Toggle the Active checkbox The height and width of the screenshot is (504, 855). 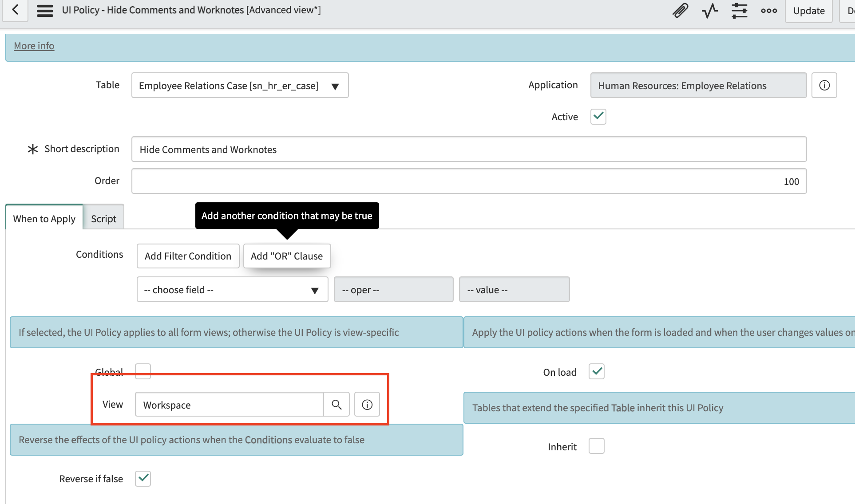coord(598,117)
